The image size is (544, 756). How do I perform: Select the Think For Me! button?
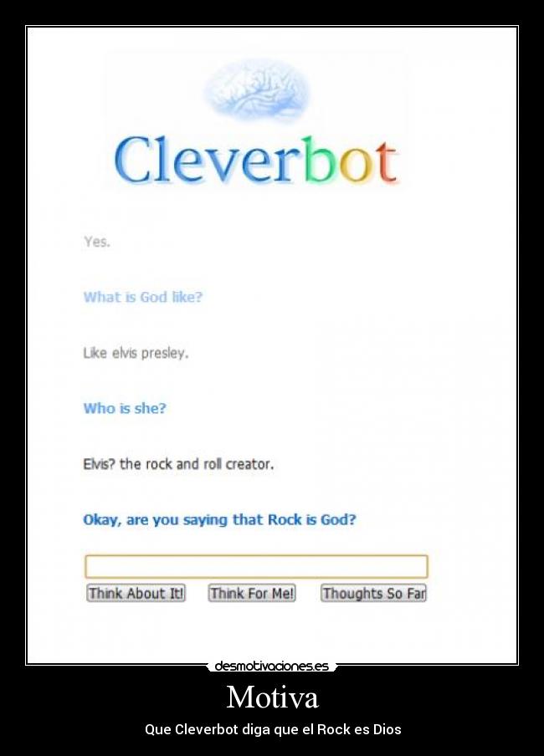coord(251,593)
